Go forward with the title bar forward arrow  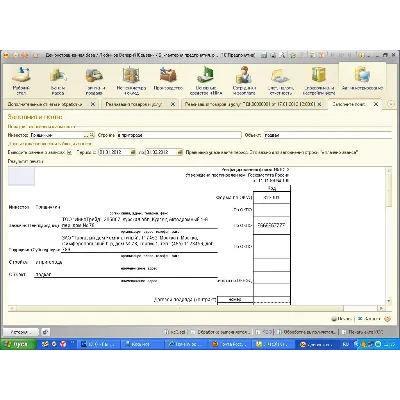pos(24,56)
